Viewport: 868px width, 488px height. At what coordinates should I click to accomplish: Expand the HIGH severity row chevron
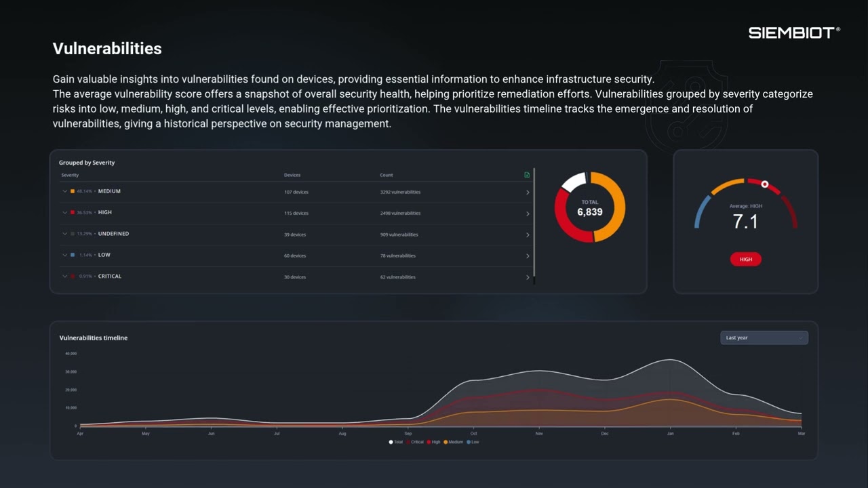point(65,213)
